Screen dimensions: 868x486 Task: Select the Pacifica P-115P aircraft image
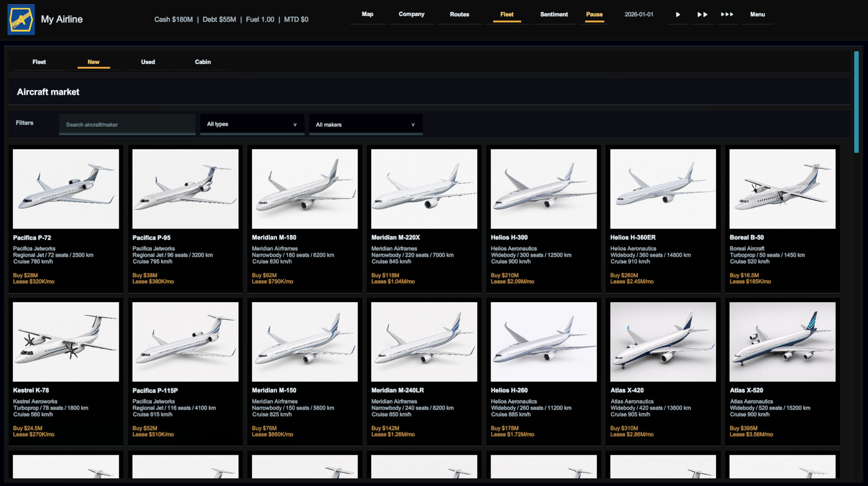[185, 342]
